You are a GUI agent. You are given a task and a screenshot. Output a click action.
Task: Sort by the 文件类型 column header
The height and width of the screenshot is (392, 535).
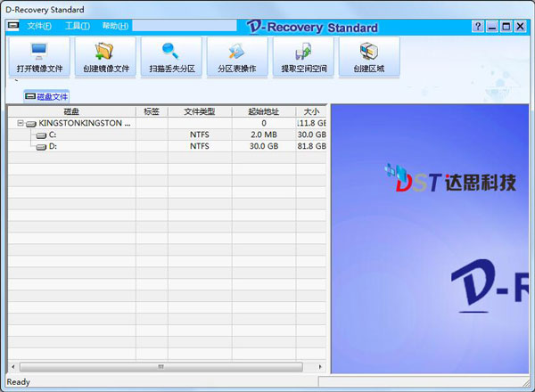point(200,111)
